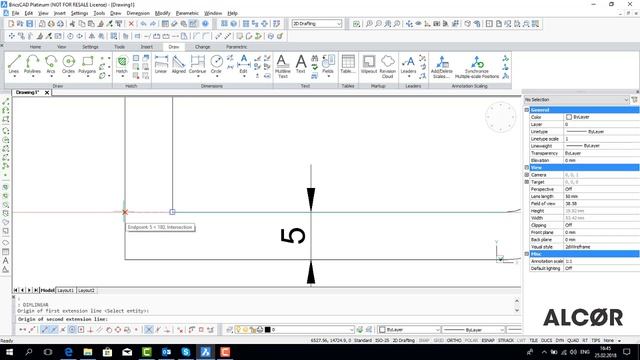The image size is (640, 360).
Task: Open Skype from the taskbar
Action: coord(186,352)
